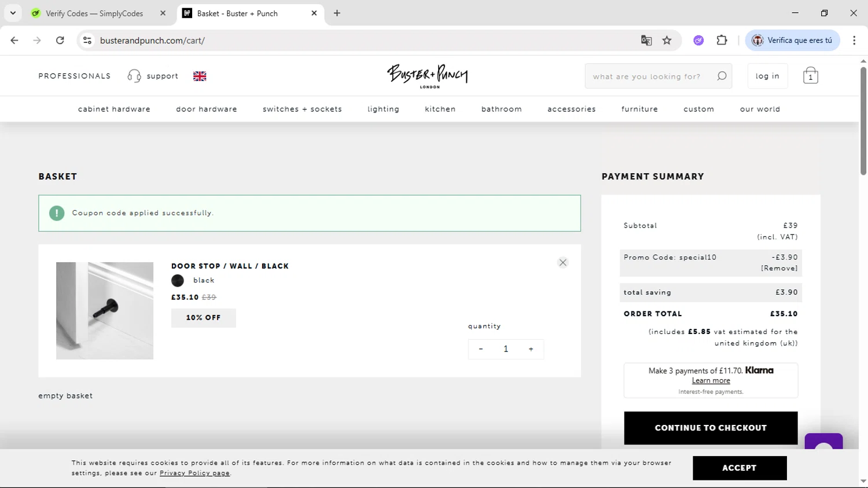Image resolution: width=868 pixels, height=488 pixels.
Task: Open our world menu
Action: point(760,109)
